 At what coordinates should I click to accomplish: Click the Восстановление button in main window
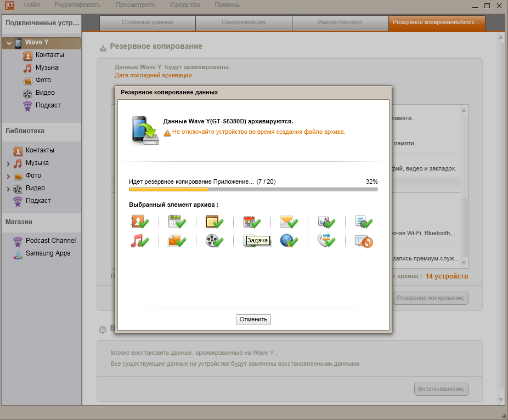[441, 389]
